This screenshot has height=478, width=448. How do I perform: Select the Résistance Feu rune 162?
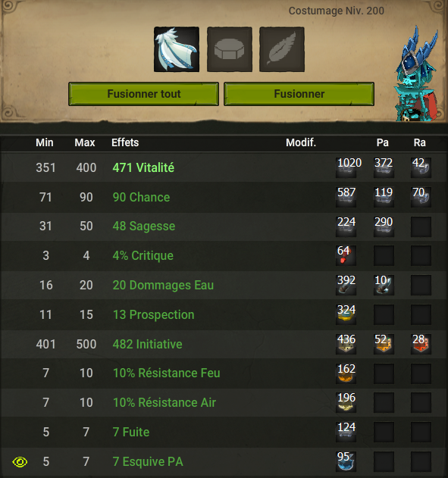coord(346,373)
